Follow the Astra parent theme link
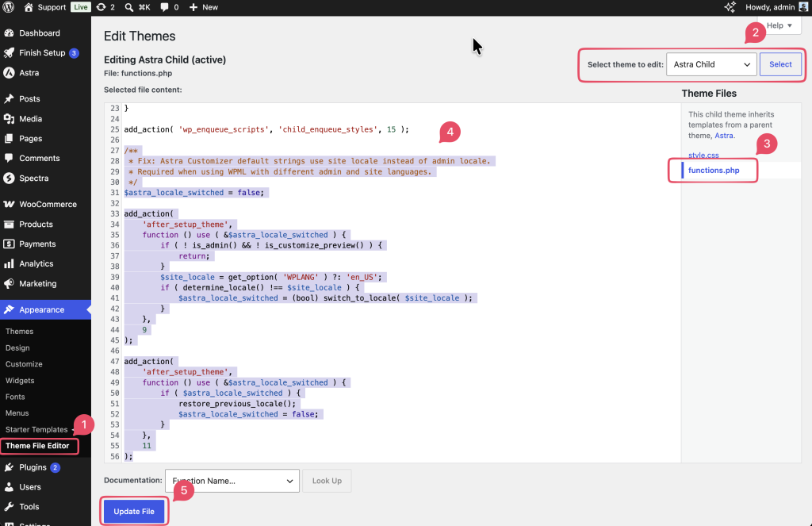Image resolution: width=812 pixels, height=526 pixels. [x=723, y=136]
